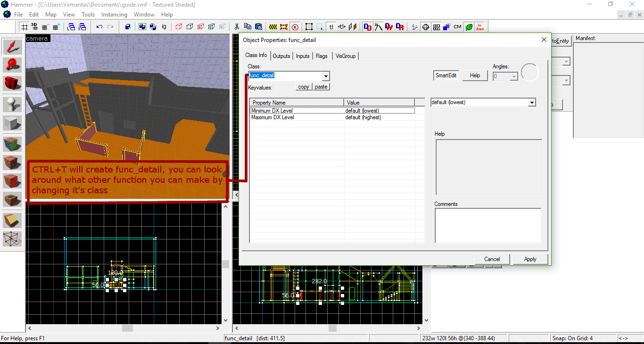Click the keyvalues 'copy' button
The width and height of the screenshot is (644, 344).
[304, 87]
